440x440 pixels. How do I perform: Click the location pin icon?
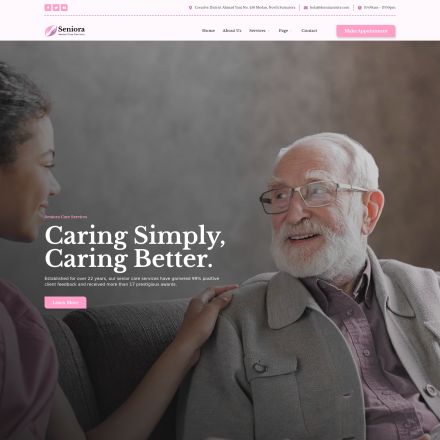190,8
